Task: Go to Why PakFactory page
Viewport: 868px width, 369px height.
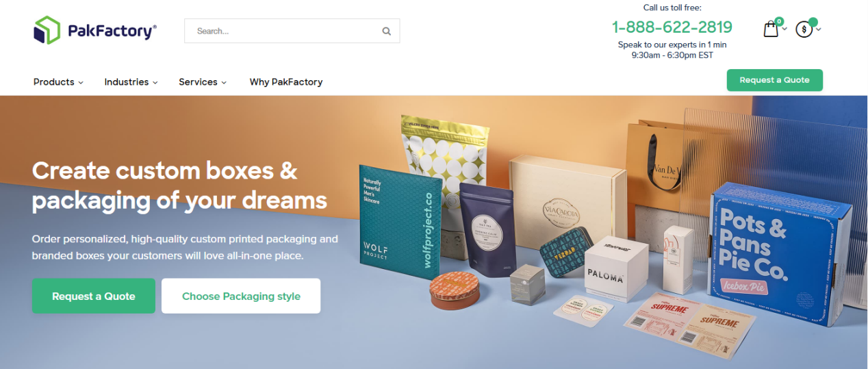Action: point(286,81)
